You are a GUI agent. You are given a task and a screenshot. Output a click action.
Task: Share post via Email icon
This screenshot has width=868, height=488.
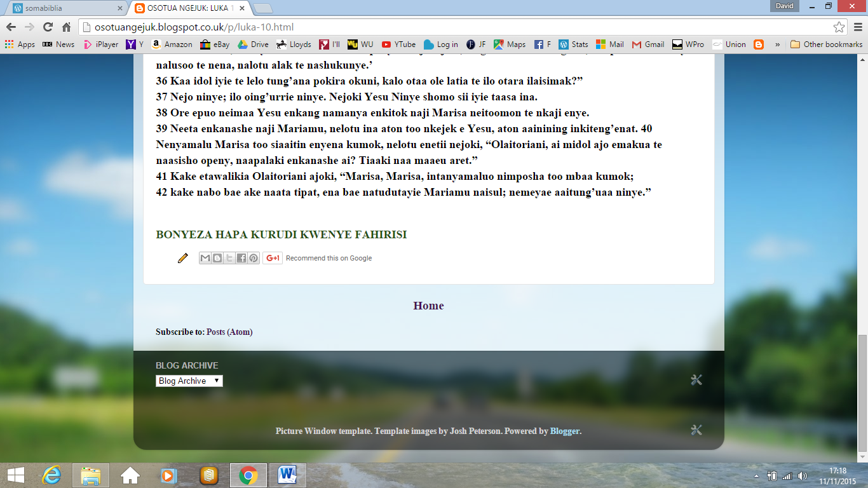click(205, 258)
